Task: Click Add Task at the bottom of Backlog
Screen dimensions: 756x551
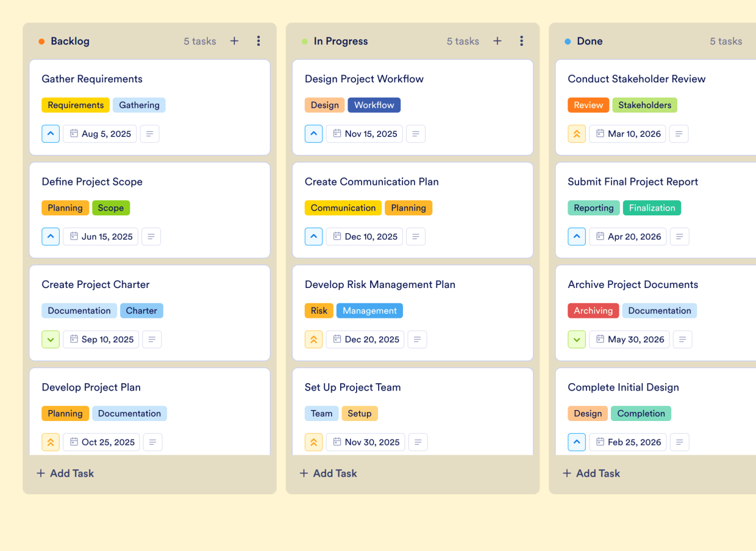Action: [65, 473]
